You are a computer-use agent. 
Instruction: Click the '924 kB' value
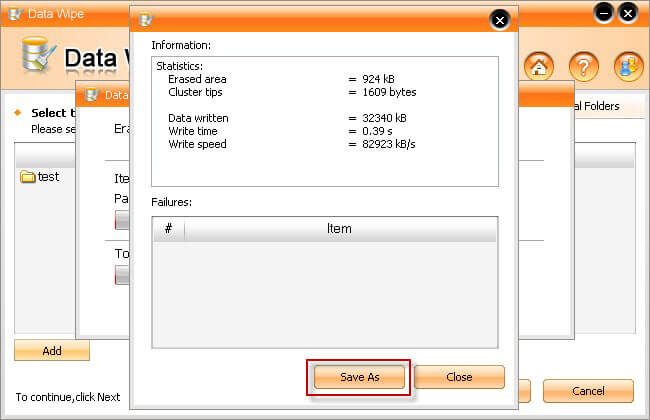[378, 79]
